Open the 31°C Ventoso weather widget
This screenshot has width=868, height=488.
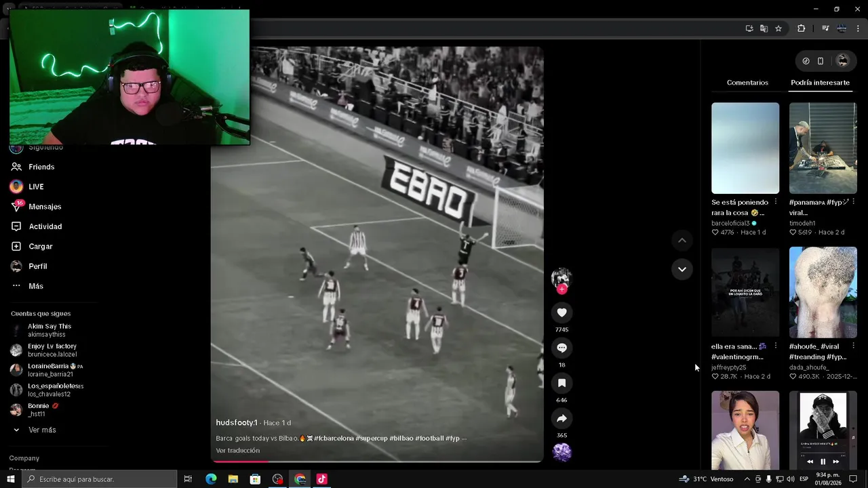706,479
